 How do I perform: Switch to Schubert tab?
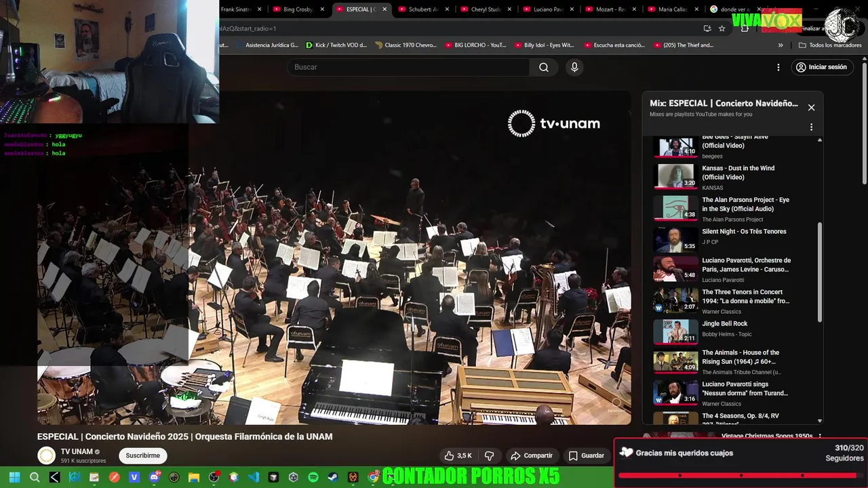(424, 9)
